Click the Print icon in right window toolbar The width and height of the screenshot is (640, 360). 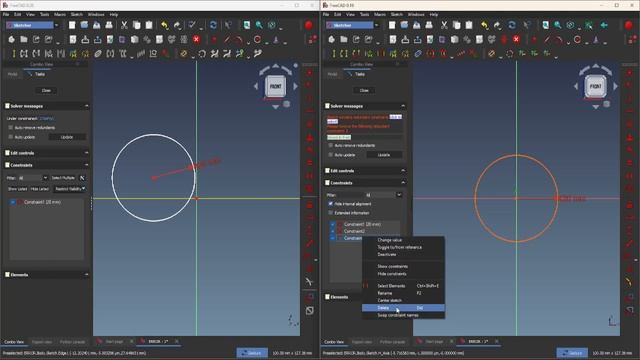[429, 25]
